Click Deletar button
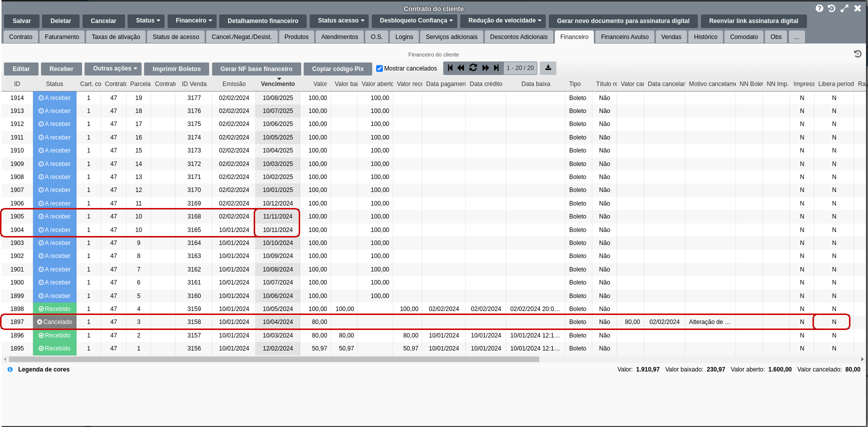Screen dimensions: 868x427 61,20
